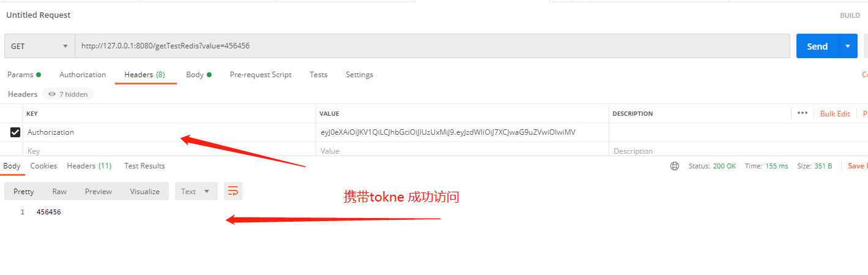Expand the Send button arrow options

tap(848, 46)
